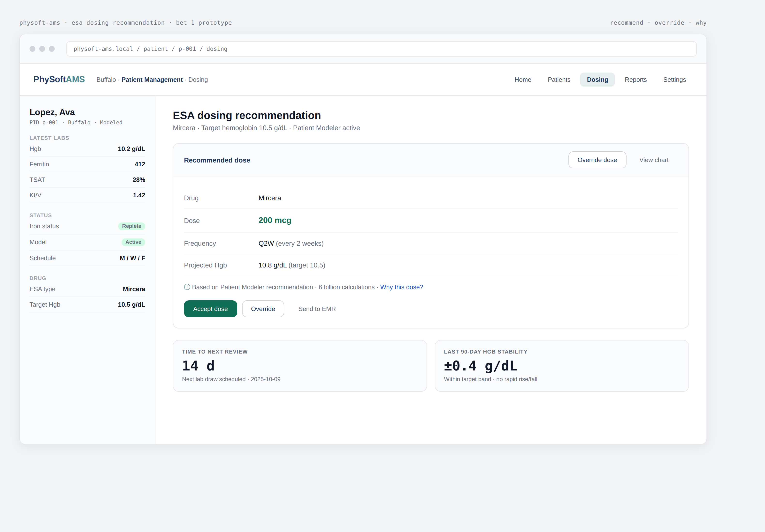Click the PhySoftAMS logo
765x532 pixels.
pos(59,80)
